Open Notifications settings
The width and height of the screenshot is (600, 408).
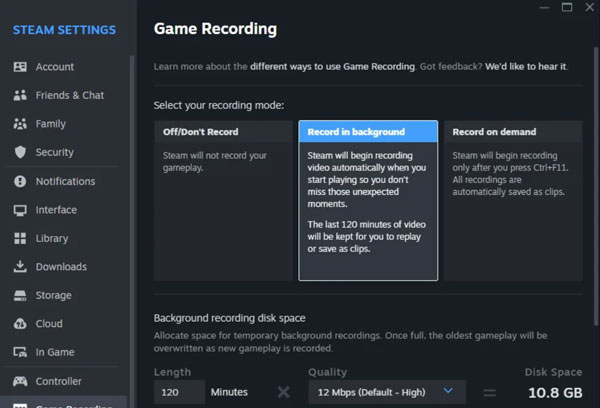point(63,181)
